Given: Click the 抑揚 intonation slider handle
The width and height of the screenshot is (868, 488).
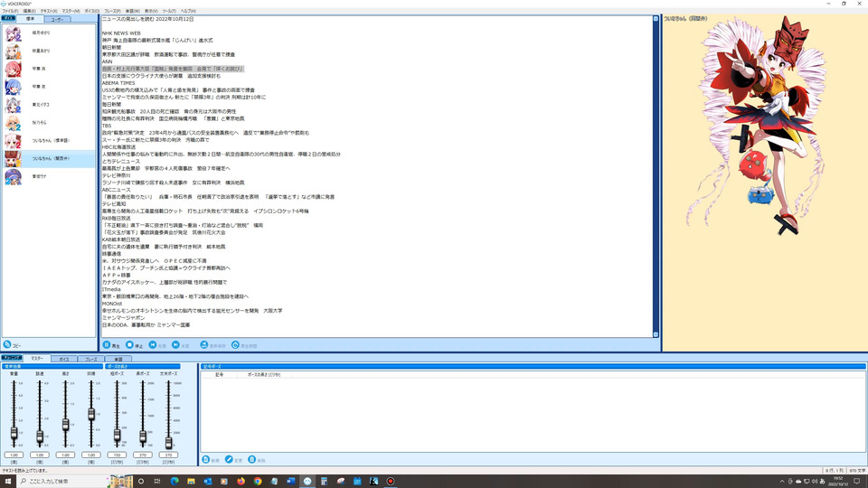Looking at the screenshot, I should [x=91, y=414].
